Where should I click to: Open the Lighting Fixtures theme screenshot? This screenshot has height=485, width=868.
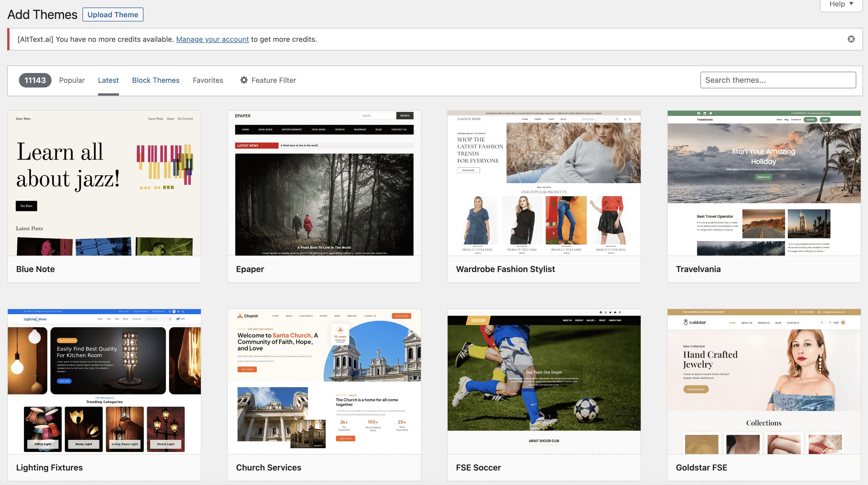pos(104,381)
